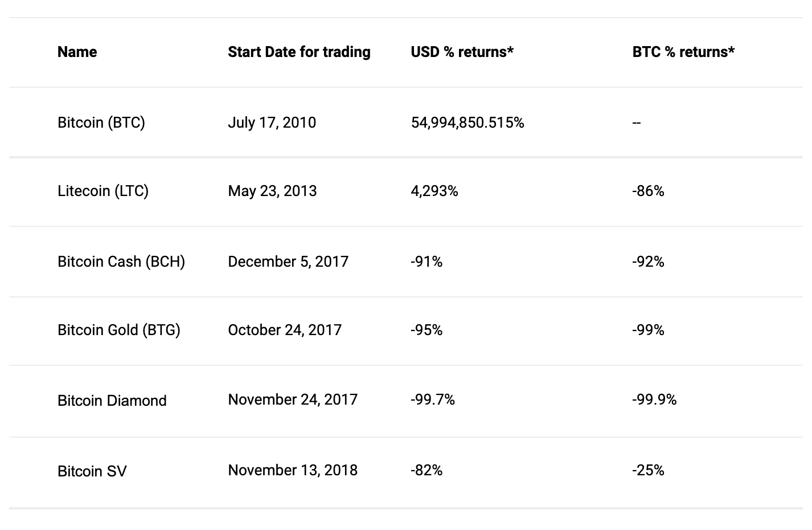Select the Bitcoin Cash (BCH) name cell
The image size is (812, 530).
coord(121,262)
